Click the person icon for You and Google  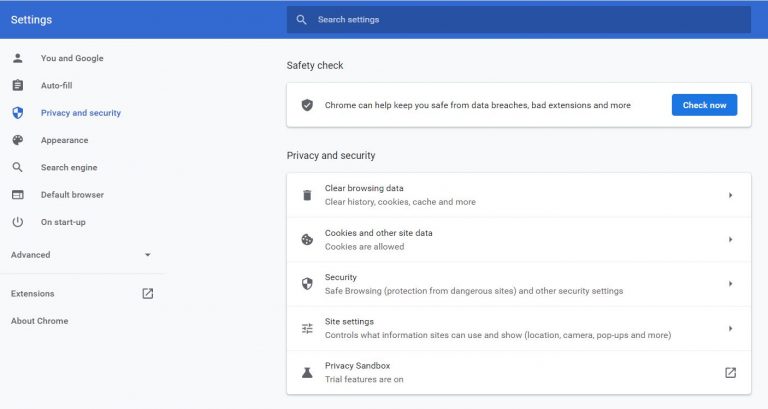pyautogui.click(x=18, y=58)
